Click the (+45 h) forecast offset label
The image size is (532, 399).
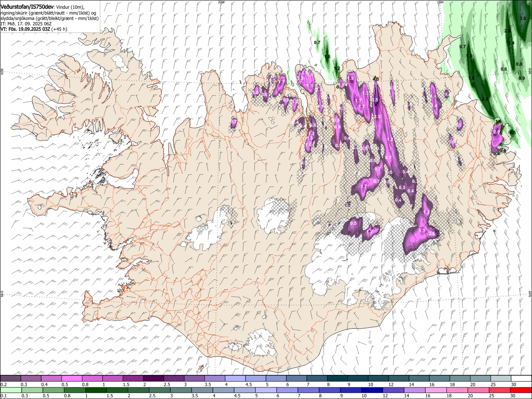[59, 29]
